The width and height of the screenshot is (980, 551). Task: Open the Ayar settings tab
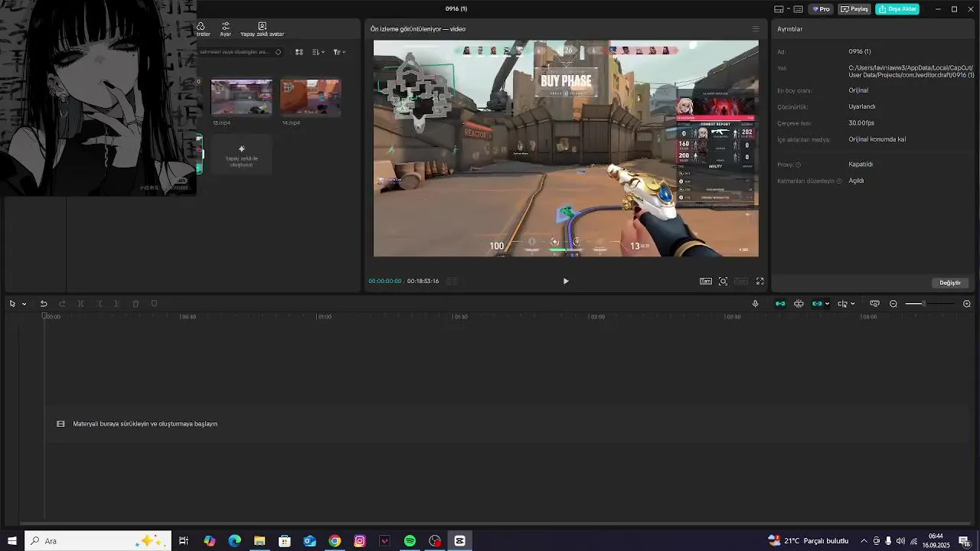click(225, 29)
